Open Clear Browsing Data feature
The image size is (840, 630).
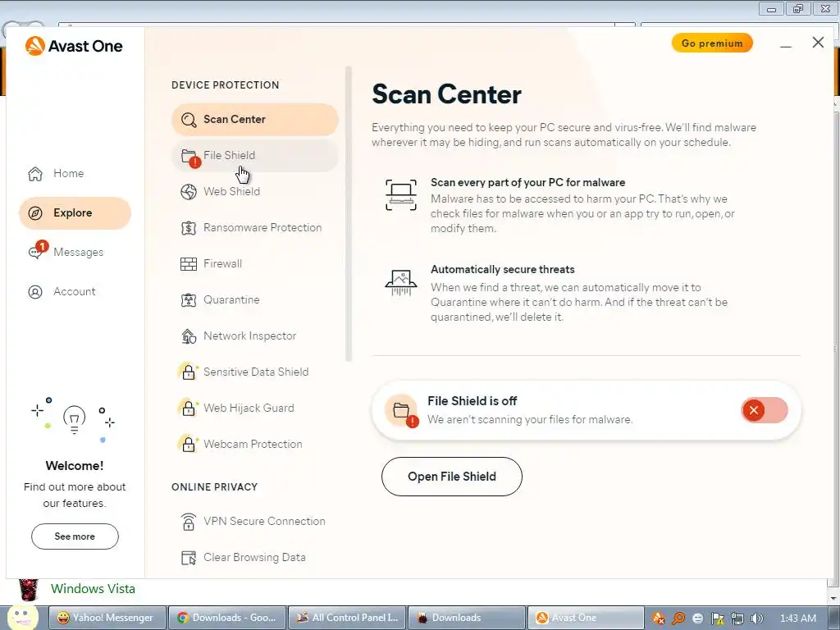point(255,558)
